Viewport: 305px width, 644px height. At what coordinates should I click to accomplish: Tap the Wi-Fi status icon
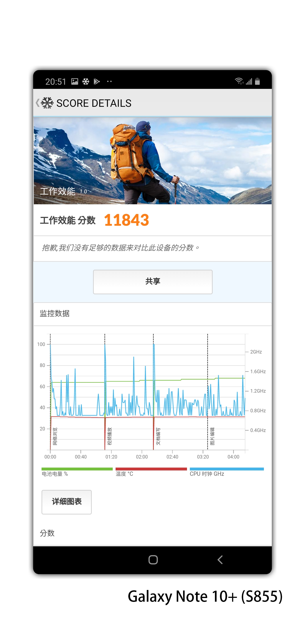pos(239,81)
